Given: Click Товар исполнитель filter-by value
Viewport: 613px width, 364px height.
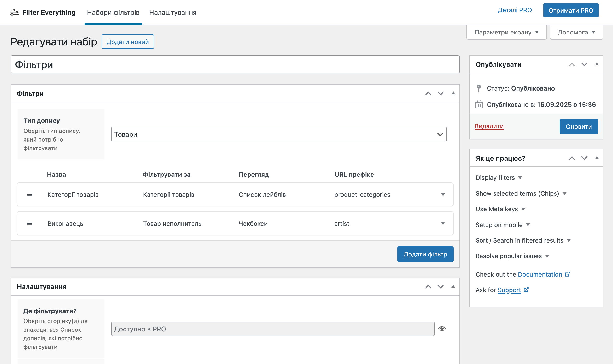Looking at the screenshot, I should [172, 223].
